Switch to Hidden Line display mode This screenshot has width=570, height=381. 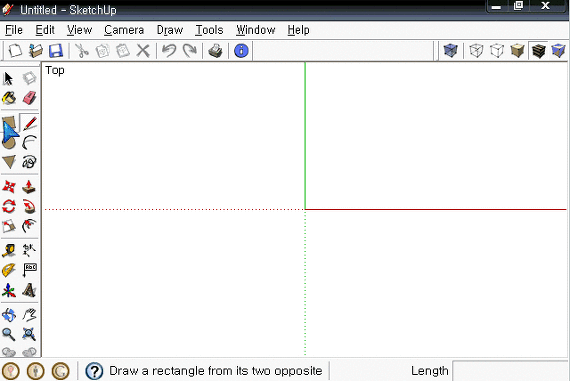(497, 51)
